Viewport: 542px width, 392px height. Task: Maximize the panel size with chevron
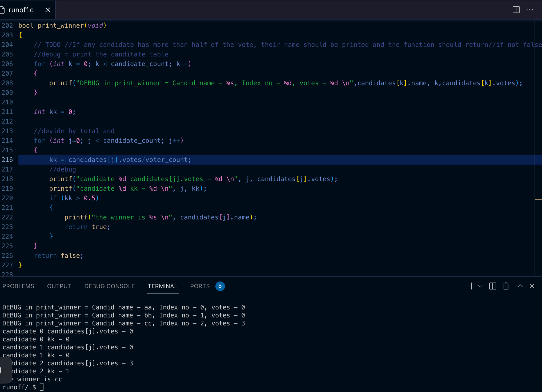tap(520, 286)
